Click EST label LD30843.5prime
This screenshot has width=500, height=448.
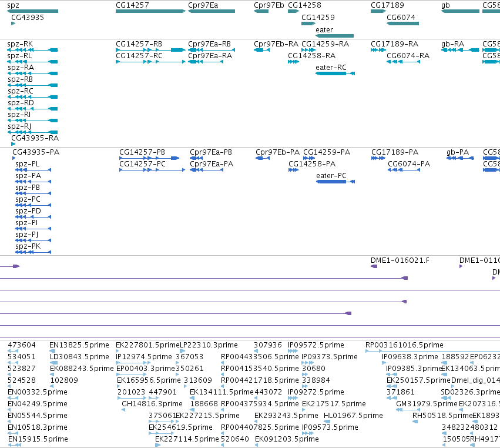(x=79, y=357)
